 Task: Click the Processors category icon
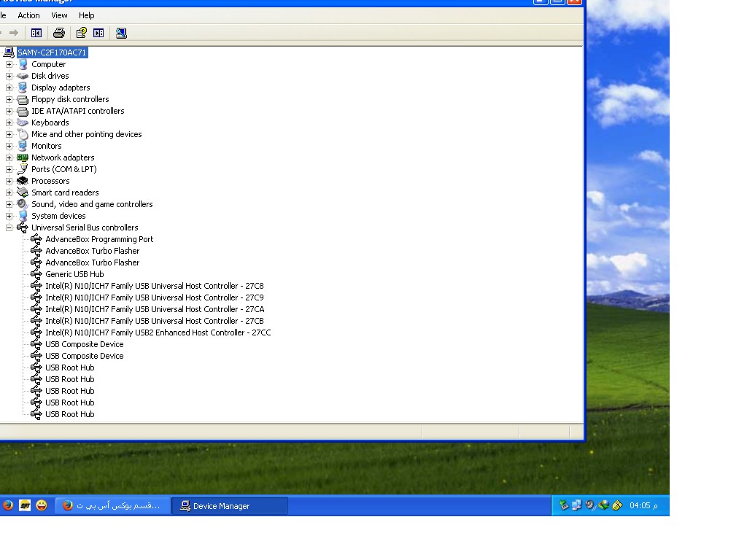(23, 181)
